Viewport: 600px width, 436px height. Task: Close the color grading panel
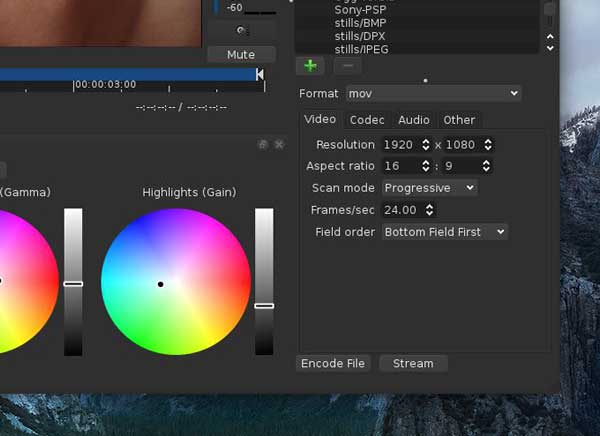[279, 145]
